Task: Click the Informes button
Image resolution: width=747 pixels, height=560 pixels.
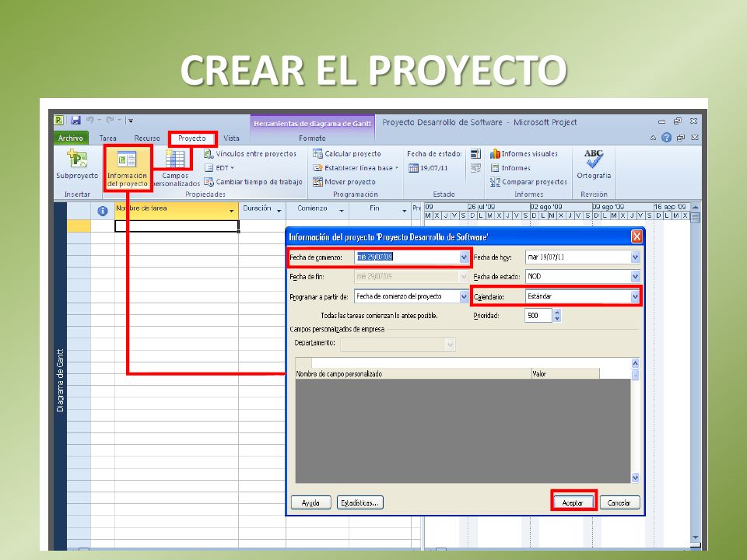Action: click(x=510, y=168)
